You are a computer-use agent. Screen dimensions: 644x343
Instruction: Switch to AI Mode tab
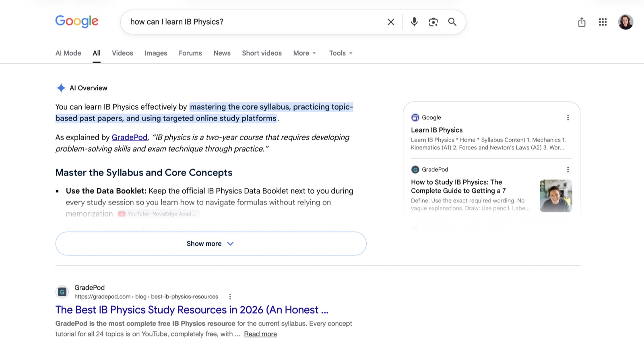coord(68,53)
